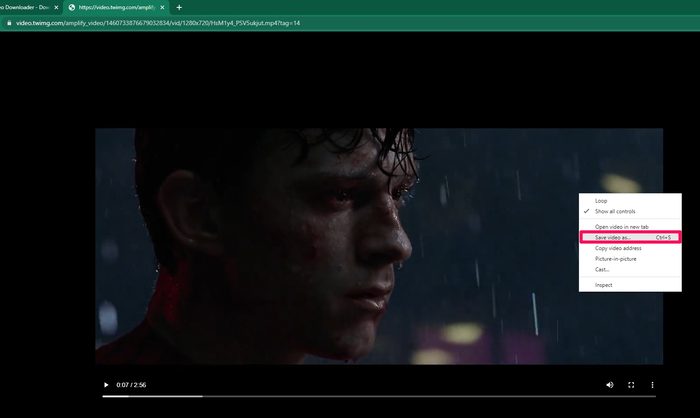This screenshot has height=418, width=700.
Task: Choose Open video in new tab
Action: click(x=630, y=227)
